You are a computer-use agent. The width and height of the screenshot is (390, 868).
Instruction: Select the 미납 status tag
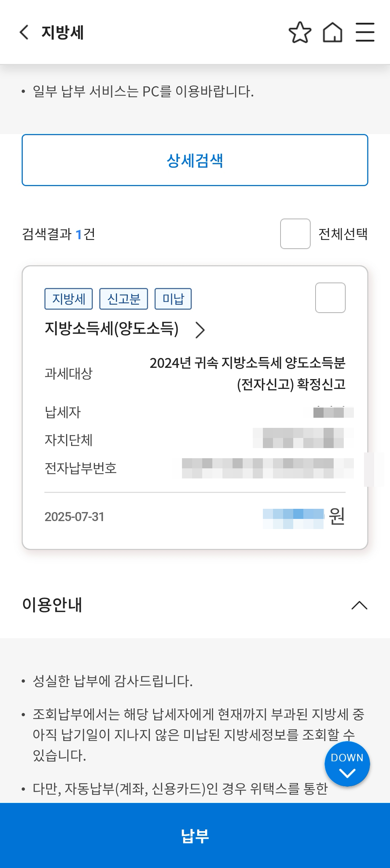[173, 299]
